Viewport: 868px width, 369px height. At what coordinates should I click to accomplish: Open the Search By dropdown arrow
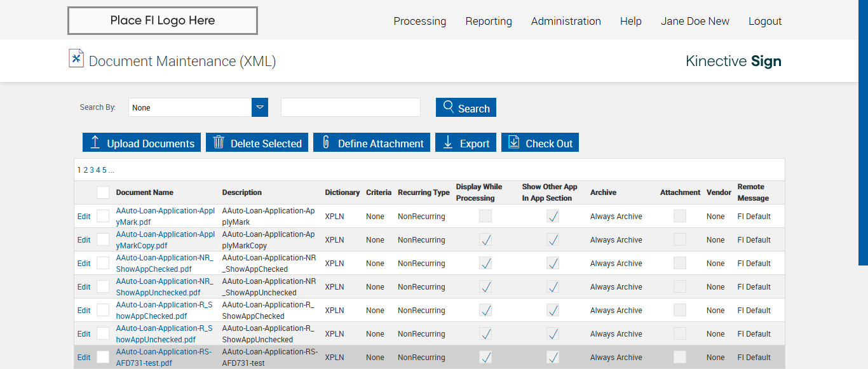click(260, 107)
